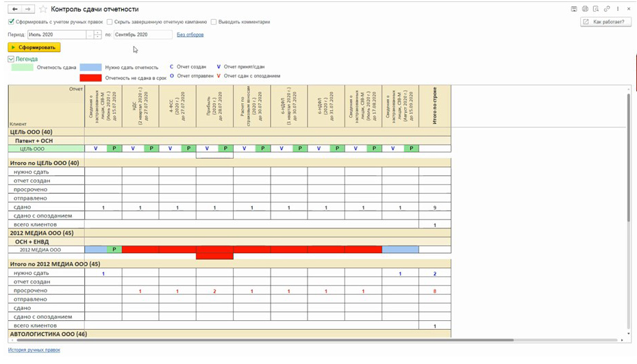Uncheck 'Сформировать с учетом ручных правок'
The height and width of the screenshot is (364, 637).
(11, 22)
